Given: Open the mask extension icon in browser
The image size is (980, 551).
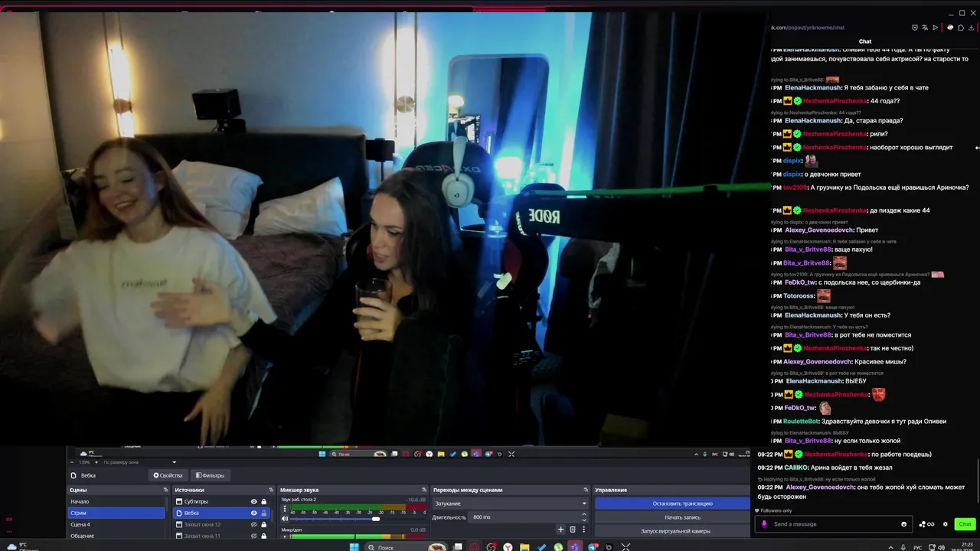Looking at the screenshot, I should tap(950, 28).
